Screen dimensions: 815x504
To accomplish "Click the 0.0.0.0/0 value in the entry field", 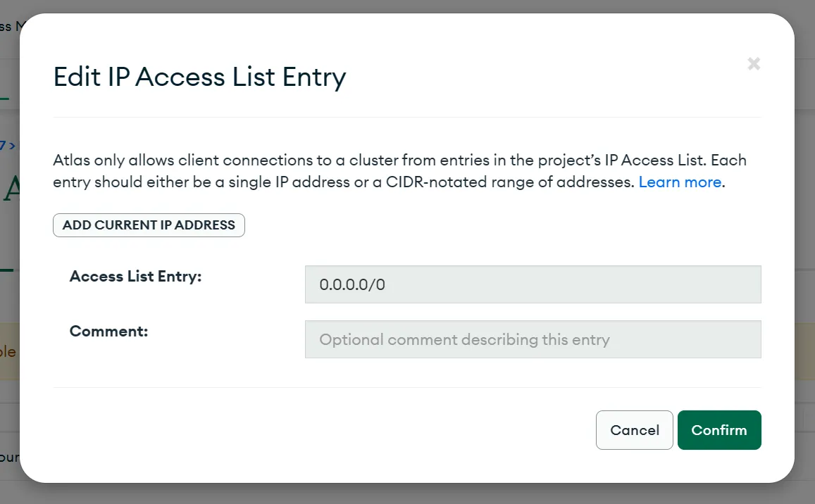I will pyautogui.click(x=352, y=284).
